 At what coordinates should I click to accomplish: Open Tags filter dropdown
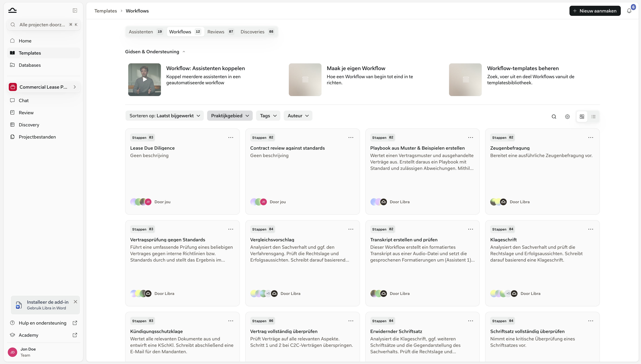pyautogui.click(x=268, y=116)
